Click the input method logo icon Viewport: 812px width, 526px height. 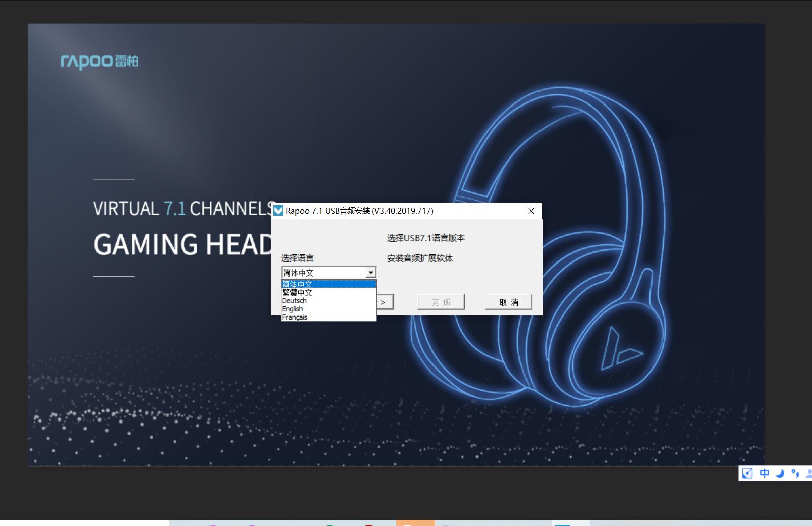pos(747,473)
